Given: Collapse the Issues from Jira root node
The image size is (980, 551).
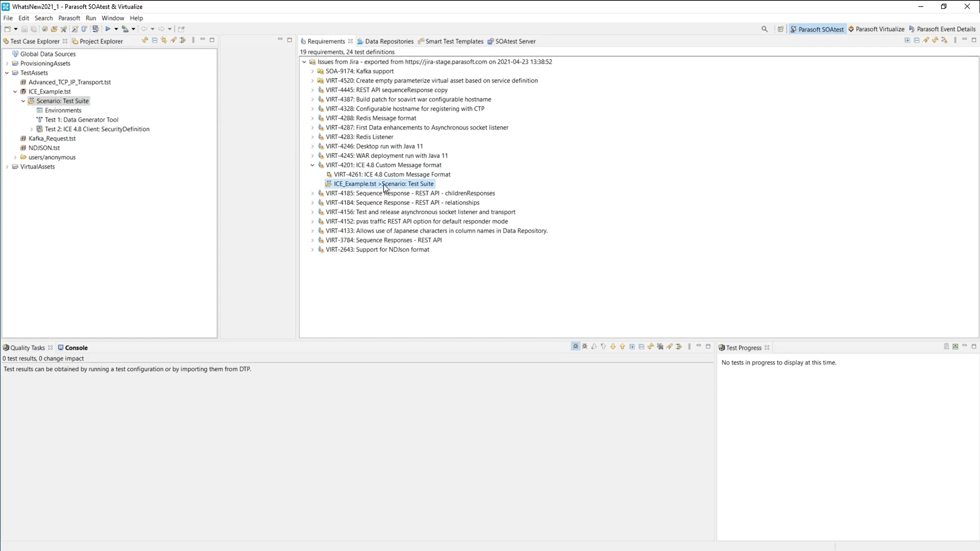Looking at the screenshot, I should (x=304, y=62).
